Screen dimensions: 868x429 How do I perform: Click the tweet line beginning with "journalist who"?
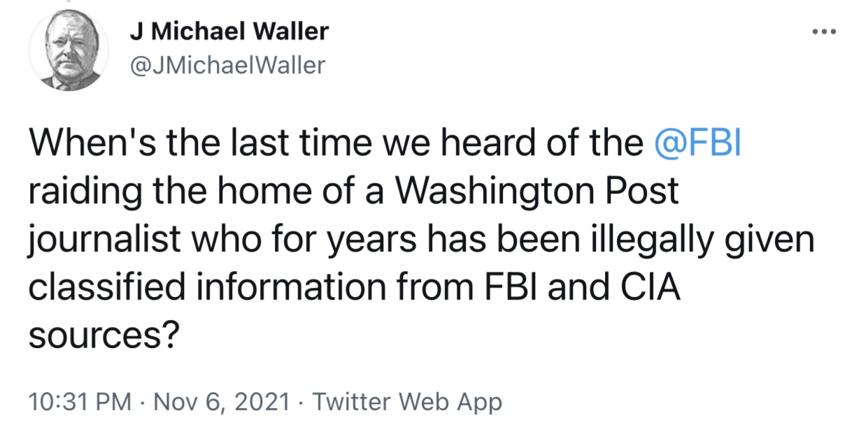[x=422, y=240]
